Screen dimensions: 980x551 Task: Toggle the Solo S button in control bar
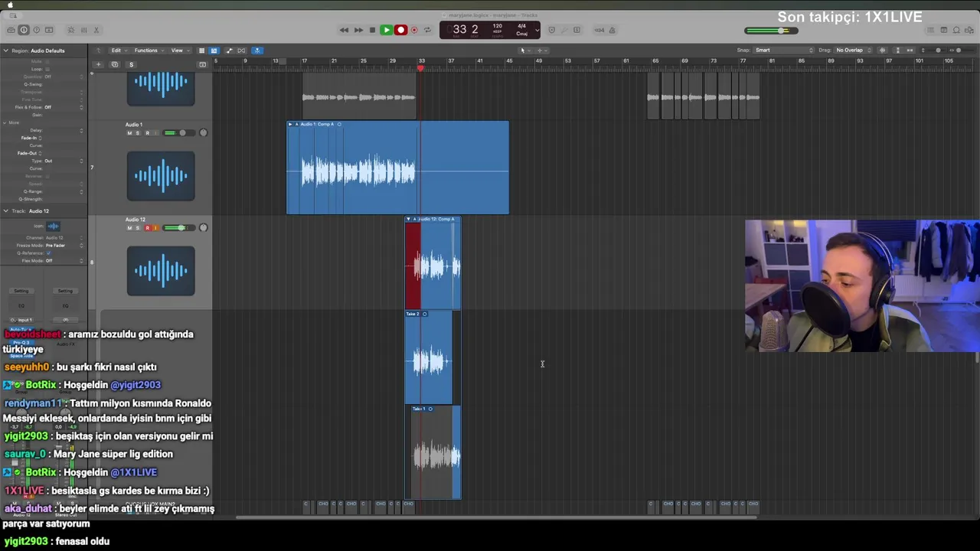pyautogui.click(x=577, y=30)
